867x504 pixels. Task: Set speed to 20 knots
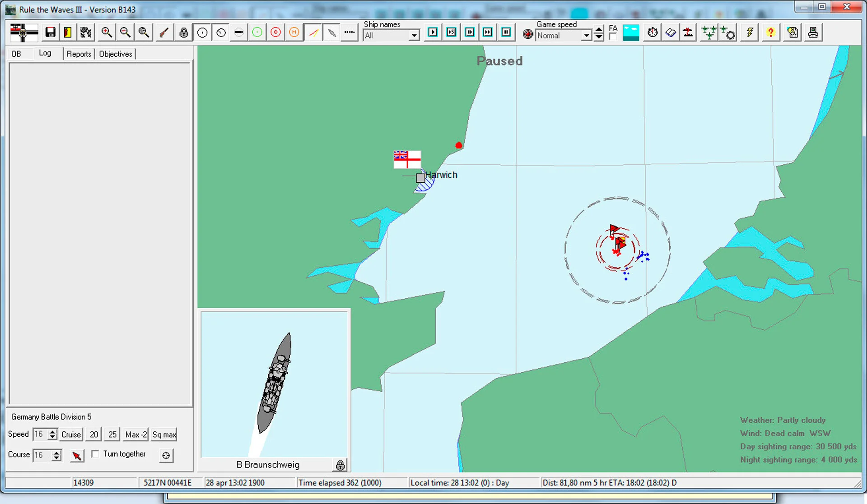(94, 435)
